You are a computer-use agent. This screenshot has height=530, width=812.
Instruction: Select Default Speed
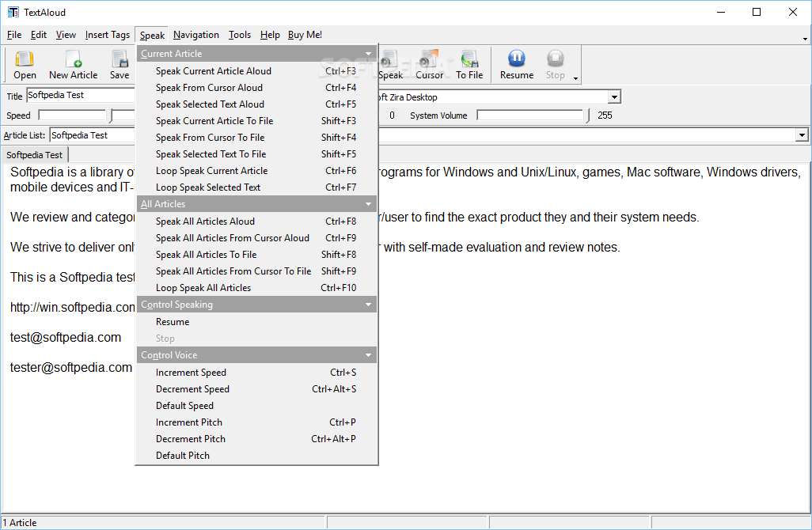(x=256, y=405)
